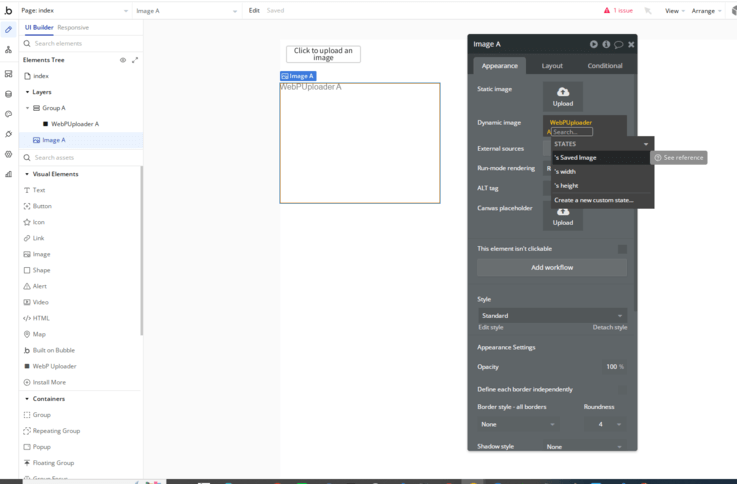Collapse the Visual Elements section
Image resolution: width=737 pixels, height=484 pixels.
(27, 174)
